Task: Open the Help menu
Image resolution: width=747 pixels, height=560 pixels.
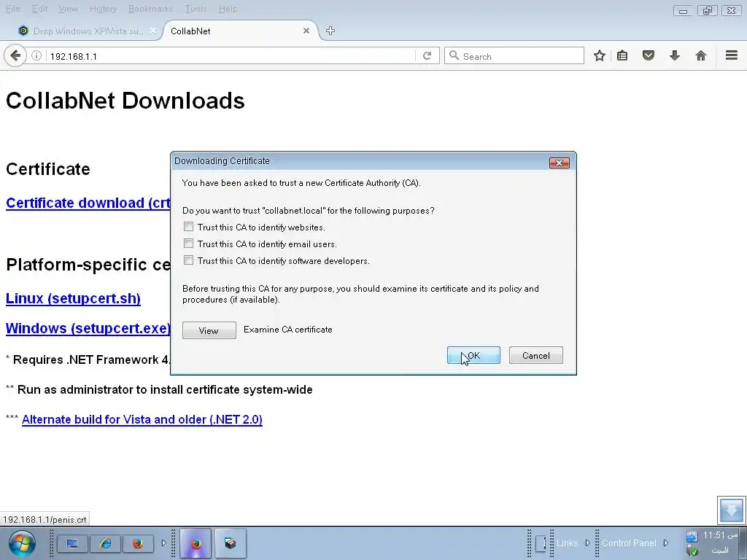Action: 228,9
